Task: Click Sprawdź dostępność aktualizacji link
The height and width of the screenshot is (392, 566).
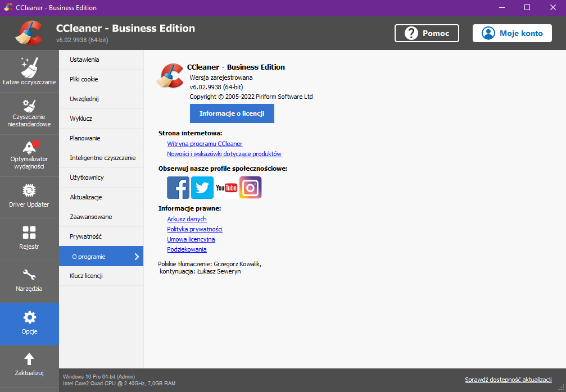Action: point(508,380)
